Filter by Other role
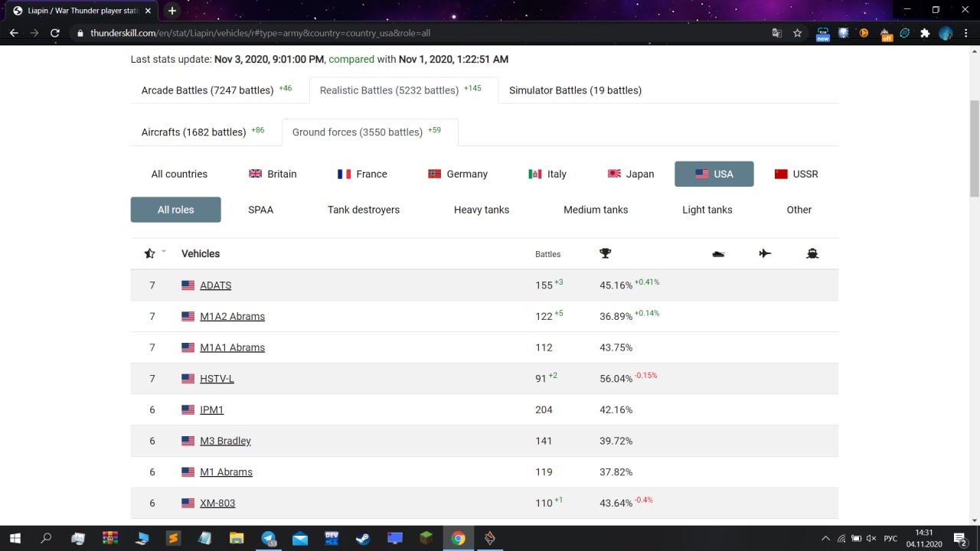The image size is (980, 551). 799,210
